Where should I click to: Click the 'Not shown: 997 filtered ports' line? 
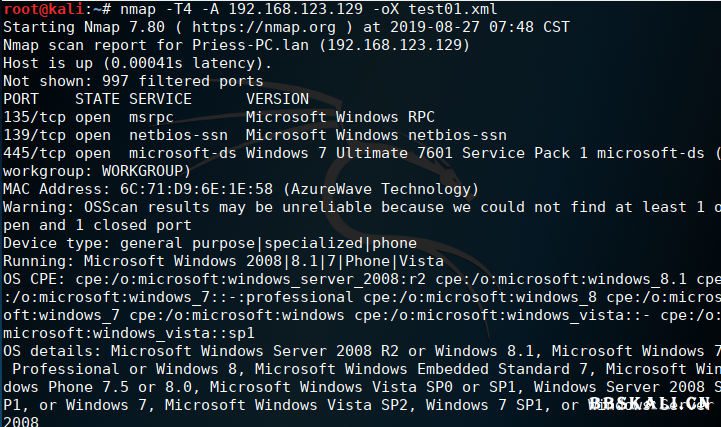pos(133,81)
